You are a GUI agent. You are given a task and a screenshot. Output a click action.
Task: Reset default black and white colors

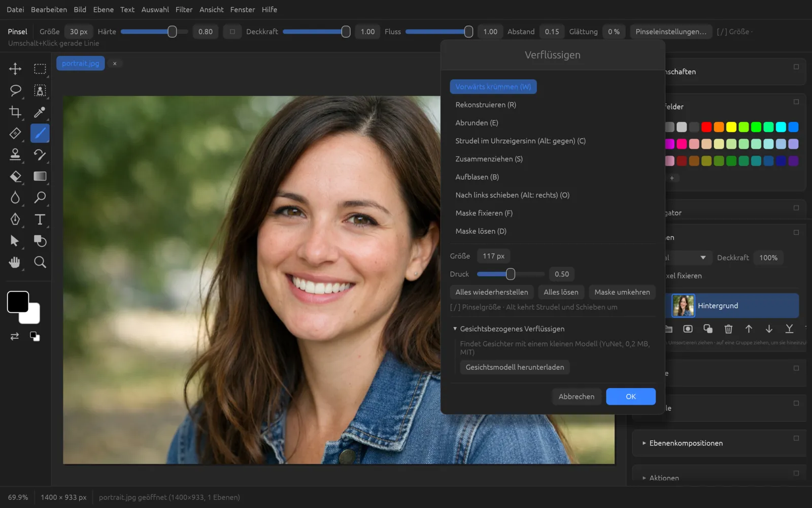coord(35,336)
